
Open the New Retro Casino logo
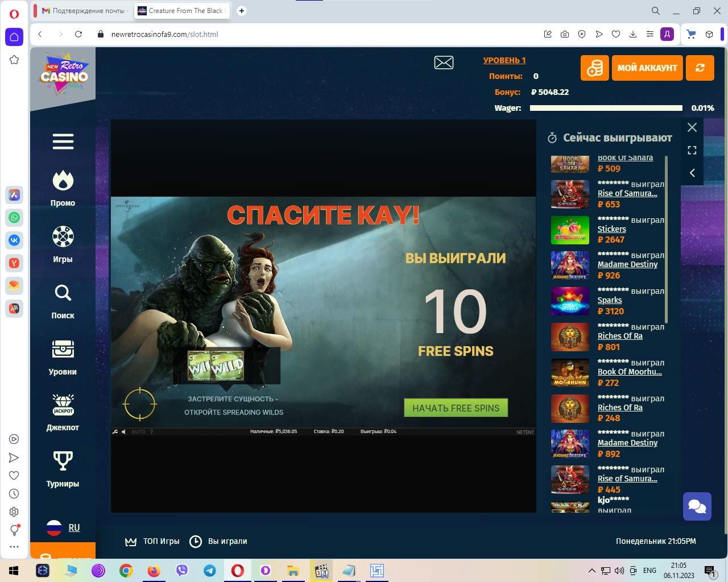click(x=64, y=74)
